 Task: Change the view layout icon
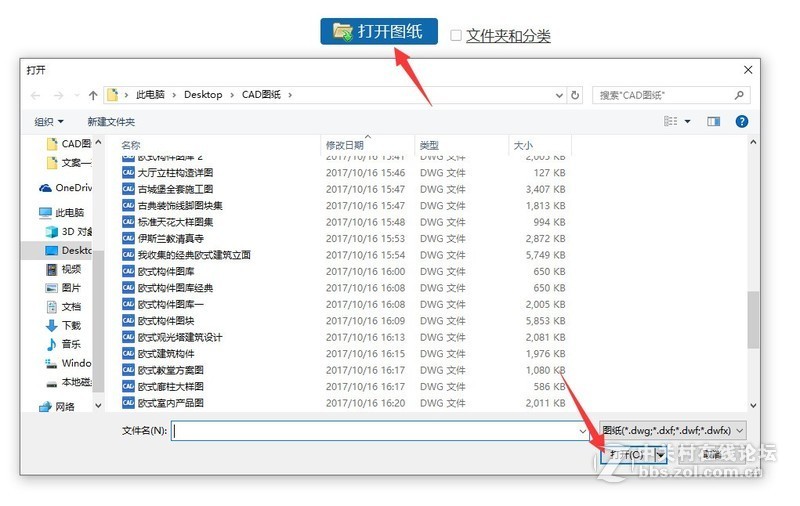(670, 121)
